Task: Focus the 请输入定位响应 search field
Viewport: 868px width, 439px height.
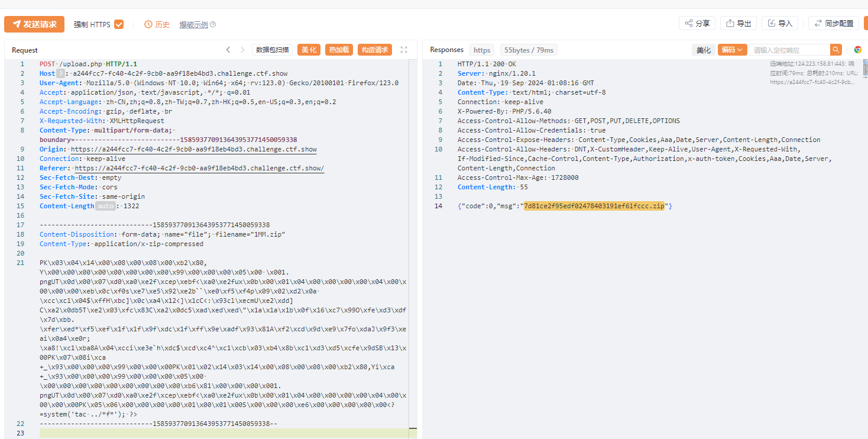Action: click(790, 50)
